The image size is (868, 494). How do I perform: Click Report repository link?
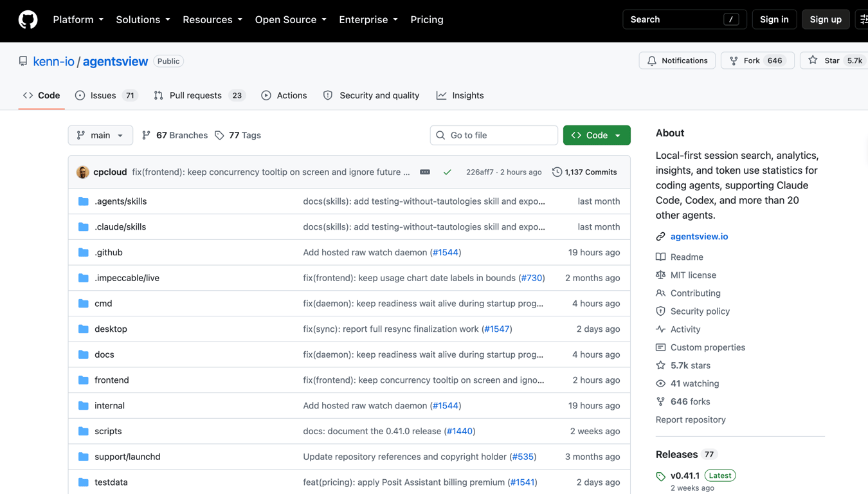[x=691, y=419]
